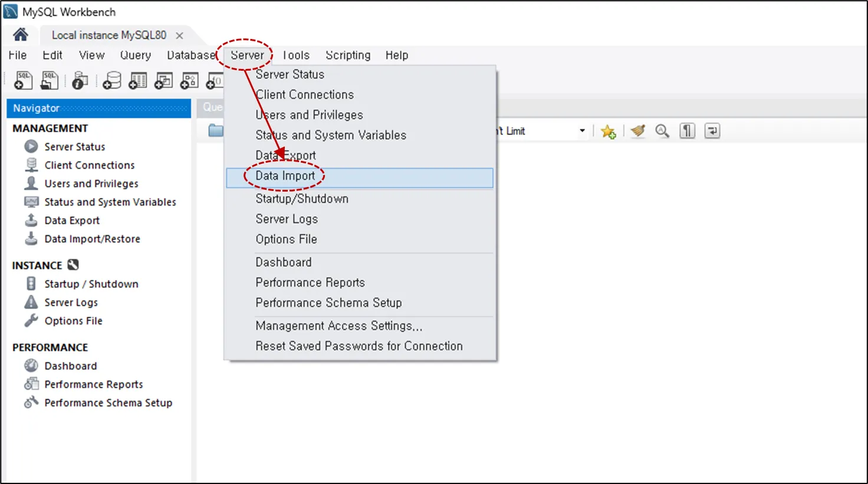Open Dashboard in Navigator PERFORMANCE section

[70, 366]
